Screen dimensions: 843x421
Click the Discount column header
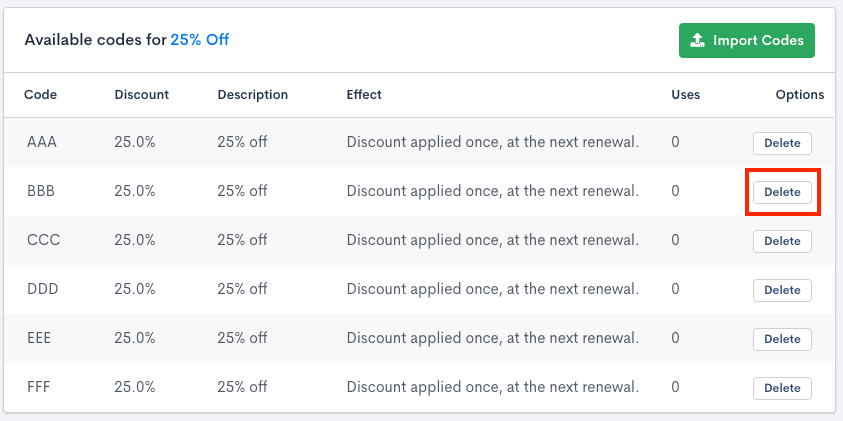[141, 95]
